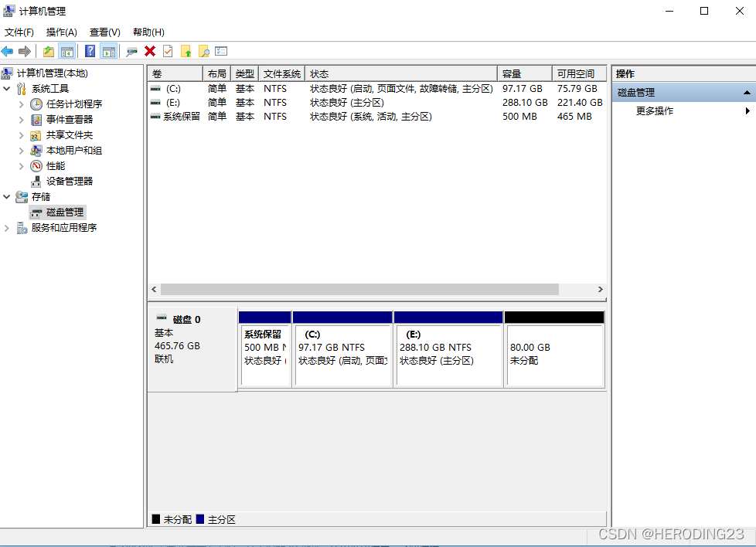Select the 80.00 GB 未分配 partition block
The height and width of the screenshot is (547, 756).
pos(553,355)
